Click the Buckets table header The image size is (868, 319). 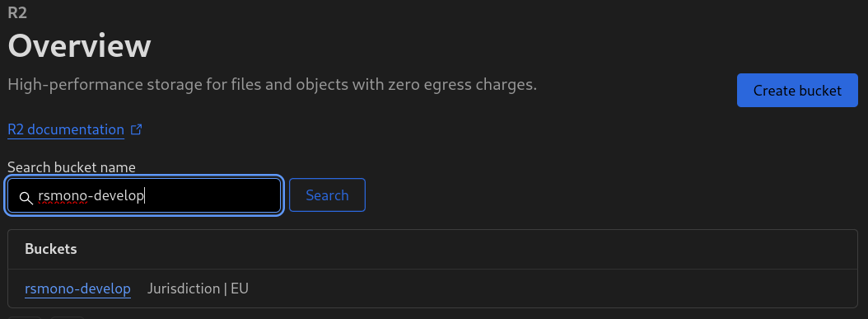(x=51, y=249)
